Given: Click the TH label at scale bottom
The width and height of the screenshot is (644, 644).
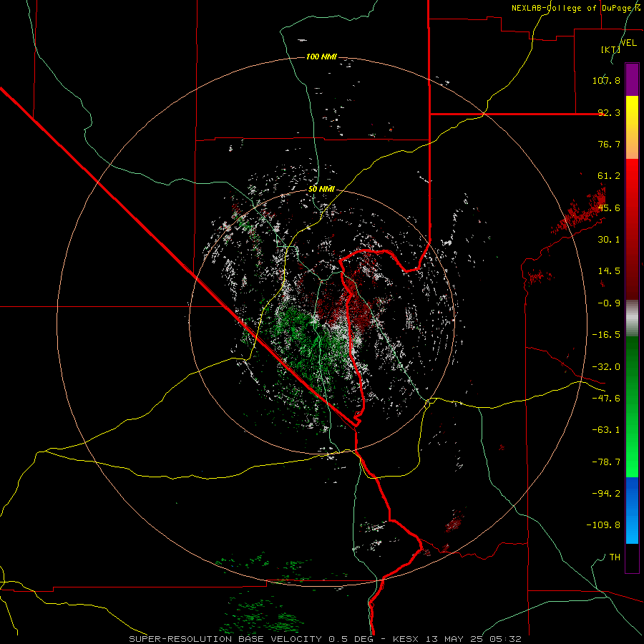Looking at the screenshot, I should tap(615, 557).
